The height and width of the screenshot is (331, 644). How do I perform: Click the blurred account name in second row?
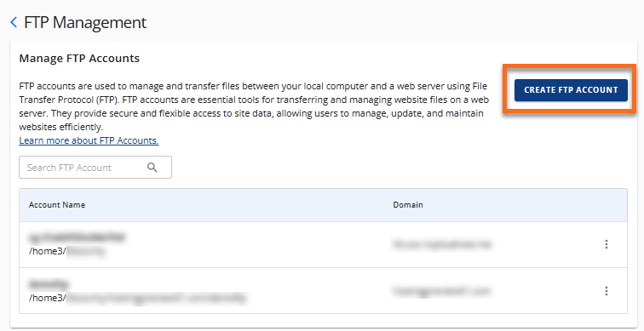(x=49, y=284)
